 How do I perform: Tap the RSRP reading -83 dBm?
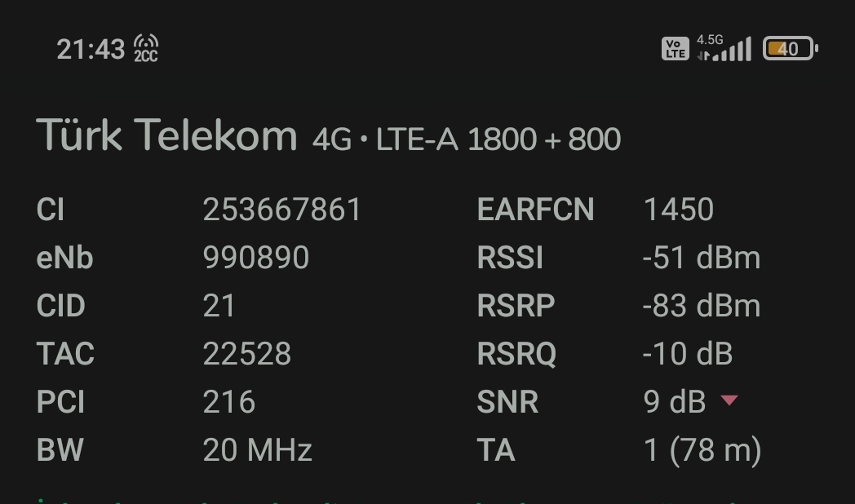tap(702, 305)
